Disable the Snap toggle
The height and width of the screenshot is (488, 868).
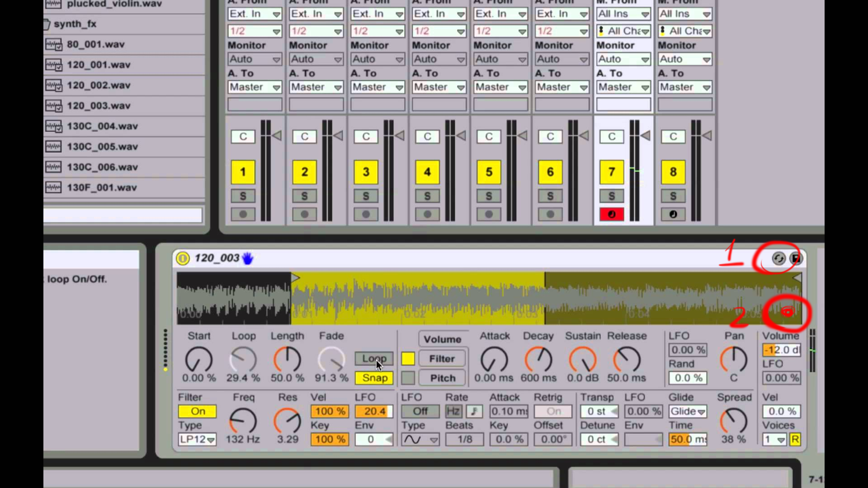(x=374, y=378)
